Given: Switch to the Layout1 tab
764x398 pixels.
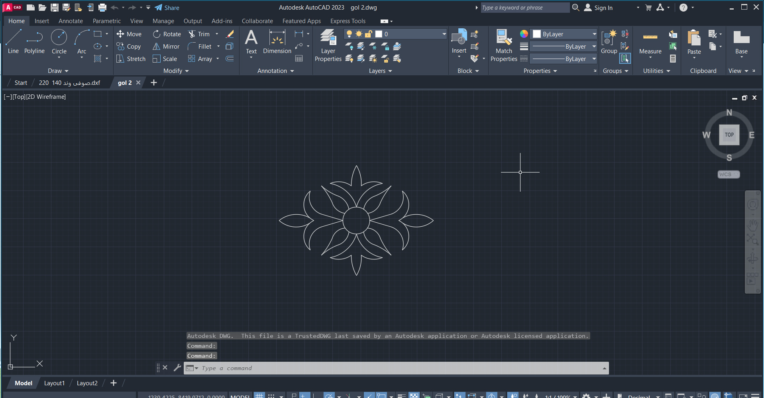Looking at the screenshot, I should pyautogui.click(x=54, y=383).
